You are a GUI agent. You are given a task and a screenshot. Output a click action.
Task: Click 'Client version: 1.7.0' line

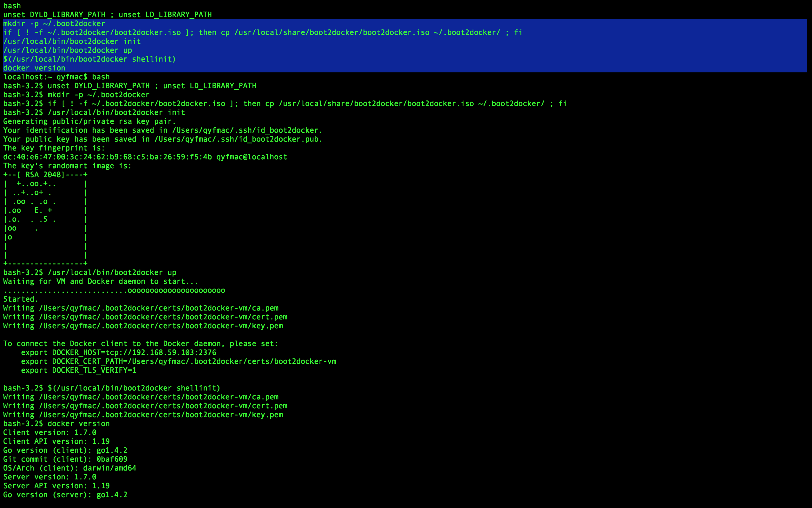point(50,432)
